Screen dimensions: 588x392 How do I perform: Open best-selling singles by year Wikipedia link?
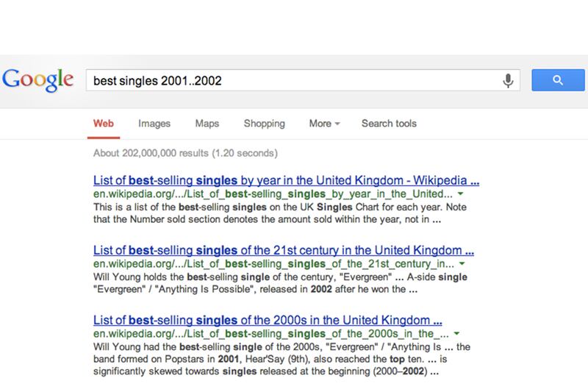(287, 180)
